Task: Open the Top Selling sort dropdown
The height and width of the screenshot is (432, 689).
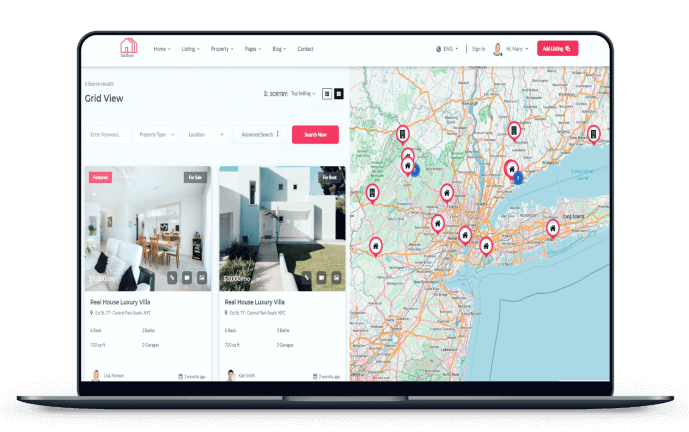Action: [303, 93]
